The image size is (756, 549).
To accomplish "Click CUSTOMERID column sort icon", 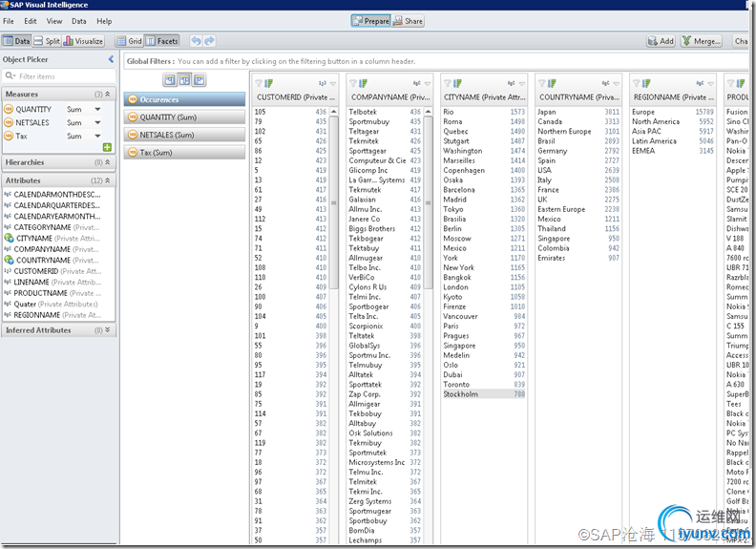I will (x=268, y=83).
